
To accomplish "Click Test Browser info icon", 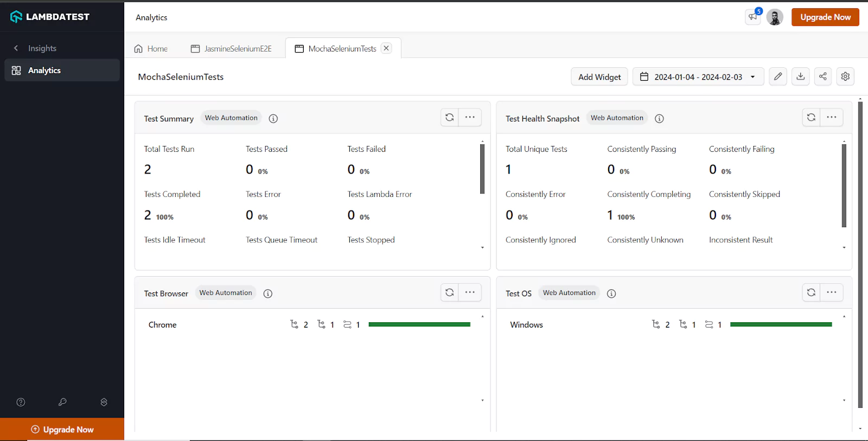I will click(x=268, y=293).
